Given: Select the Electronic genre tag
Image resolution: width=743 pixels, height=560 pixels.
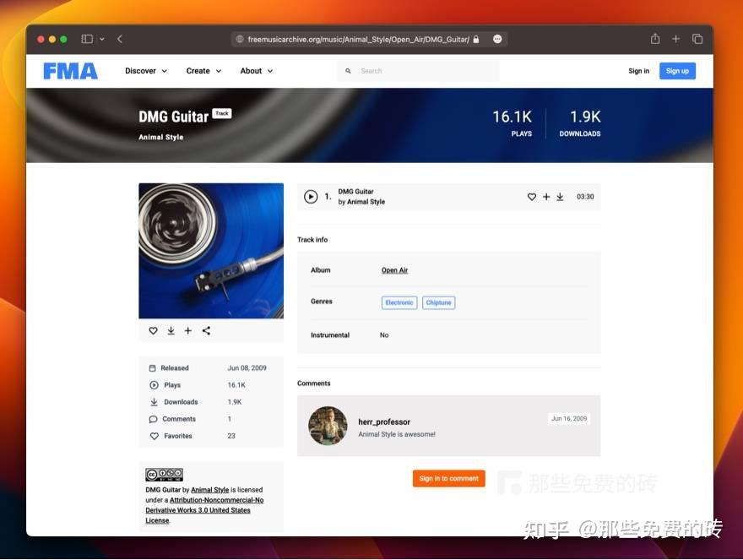Looking at the screenshot, I should 399,302.
